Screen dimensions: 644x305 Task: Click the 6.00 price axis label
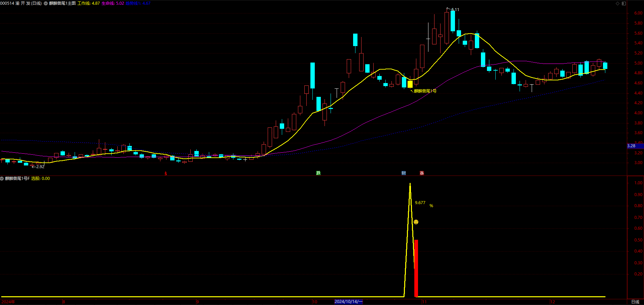pyautogui.click(x=638, y=13)
